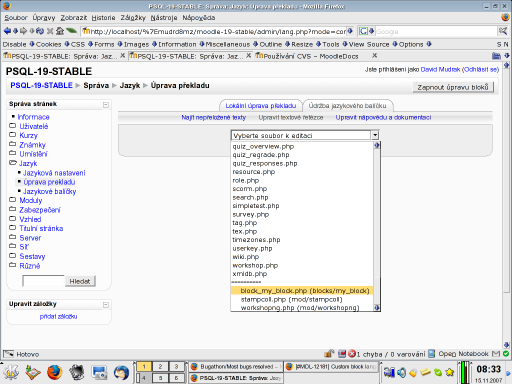Collapse the Upravit záložky block
The height and width of the screenshot is (384, 512).
[106, 305]
